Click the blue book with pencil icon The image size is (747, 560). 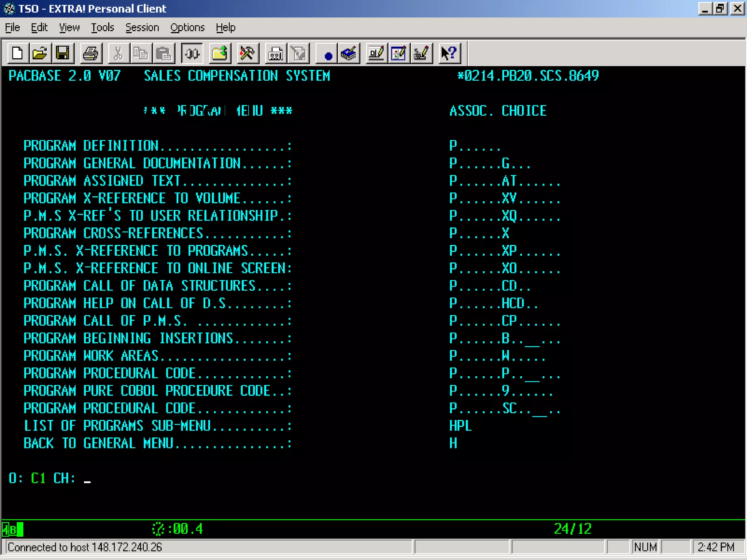349,54
